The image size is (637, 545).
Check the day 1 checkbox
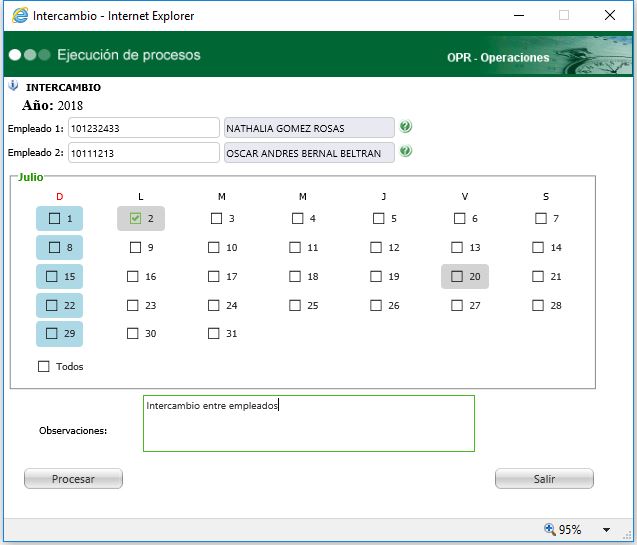pos(54,218)
